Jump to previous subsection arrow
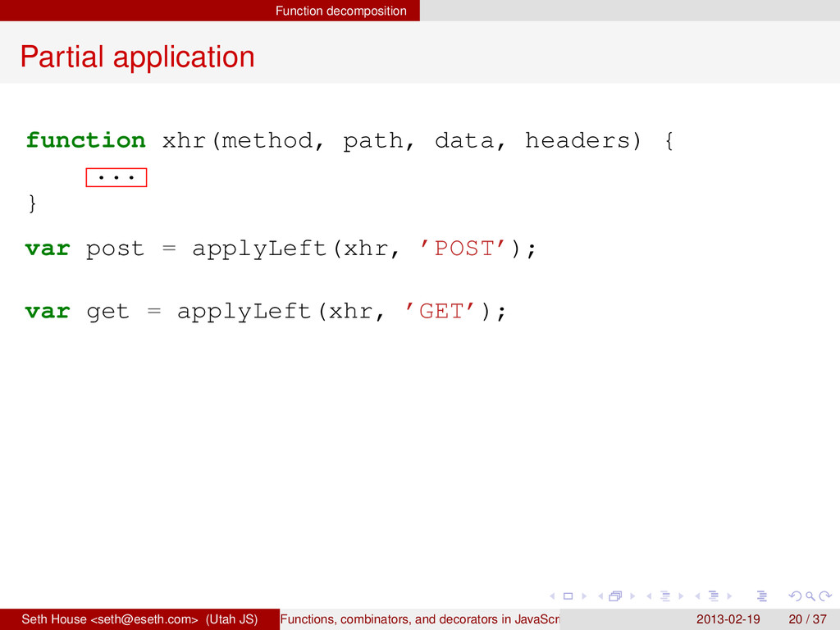 pyautogui.click(x=650, y=596)
